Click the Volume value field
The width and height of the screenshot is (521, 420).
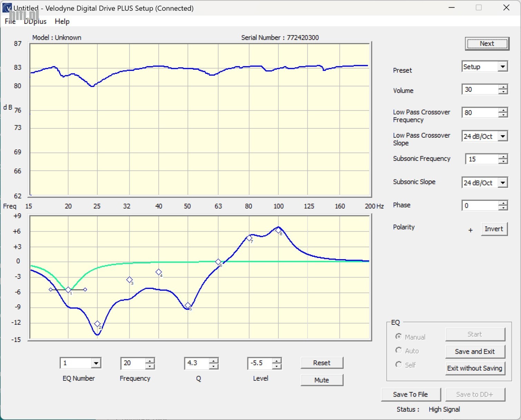pos(480,89)
